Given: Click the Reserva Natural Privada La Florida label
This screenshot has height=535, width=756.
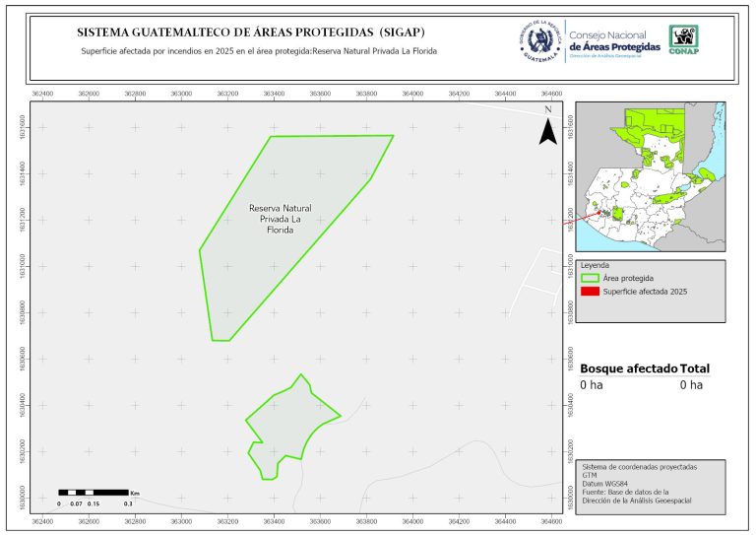Looking at the screenshot, I should coord(281,219).
